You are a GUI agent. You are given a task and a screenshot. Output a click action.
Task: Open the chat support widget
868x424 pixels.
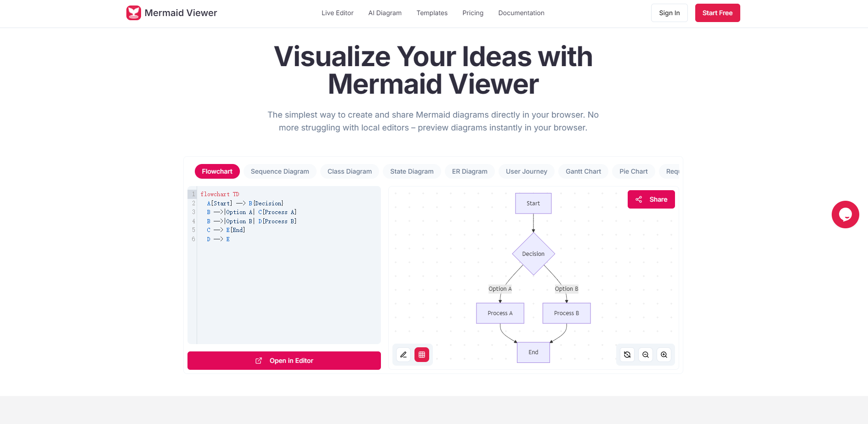click(845, 215)
